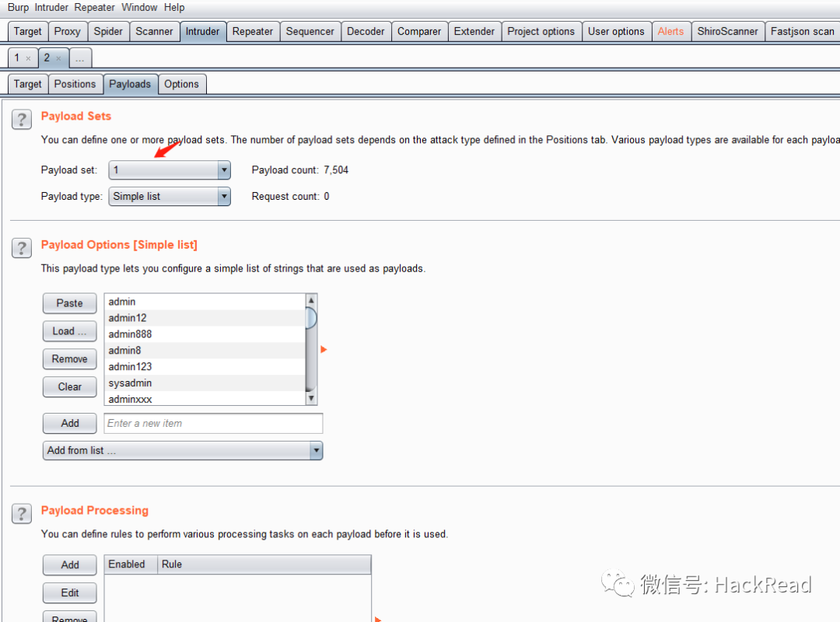Open Payload Options help icon
This screenshot has width=840, height=622.
coord(22,248)
